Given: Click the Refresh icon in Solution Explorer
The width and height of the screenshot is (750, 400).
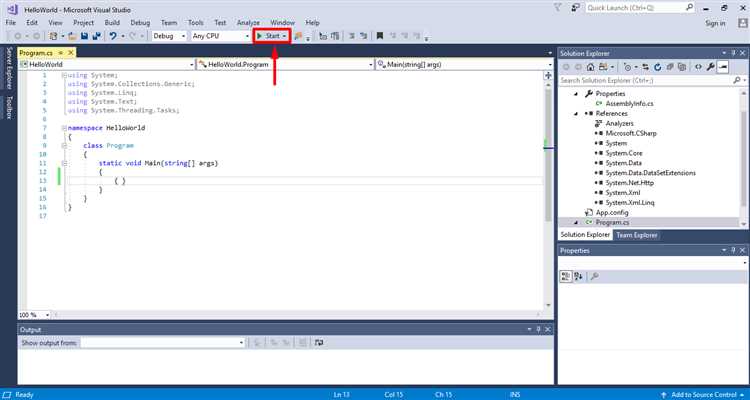Looking at the screenshot, I should click(658, 67).
